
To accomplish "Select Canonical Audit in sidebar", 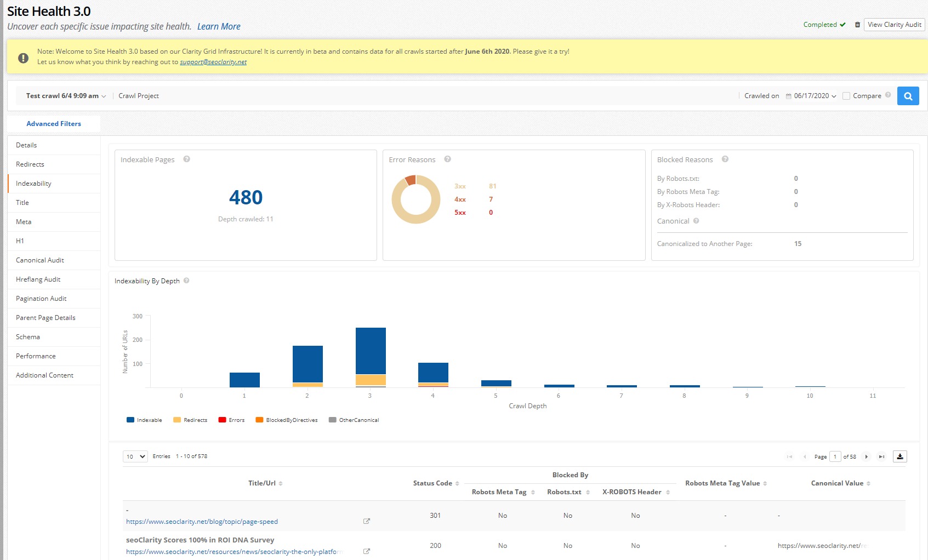I will pos(40,260).
